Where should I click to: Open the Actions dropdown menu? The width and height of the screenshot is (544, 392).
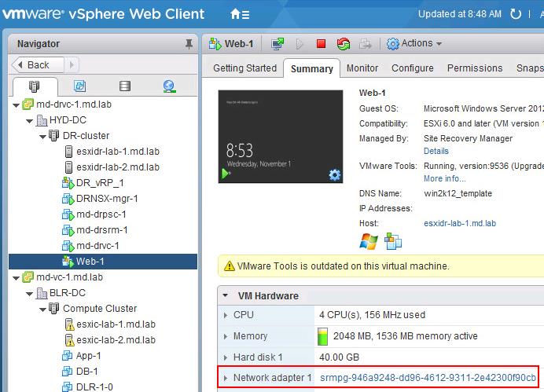[414, 44]
